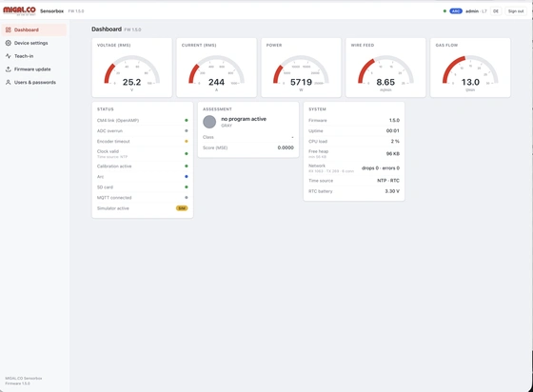Click the blue Arc status dot
The image size is (533, 392).
pos(187,177)
